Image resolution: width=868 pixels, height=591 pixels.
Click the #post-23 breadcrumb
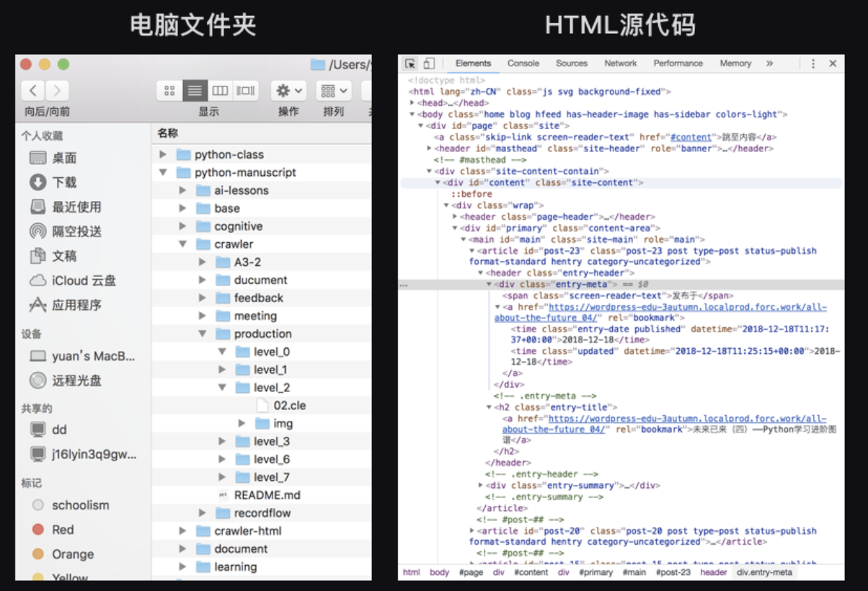click(x=673, y=572)
